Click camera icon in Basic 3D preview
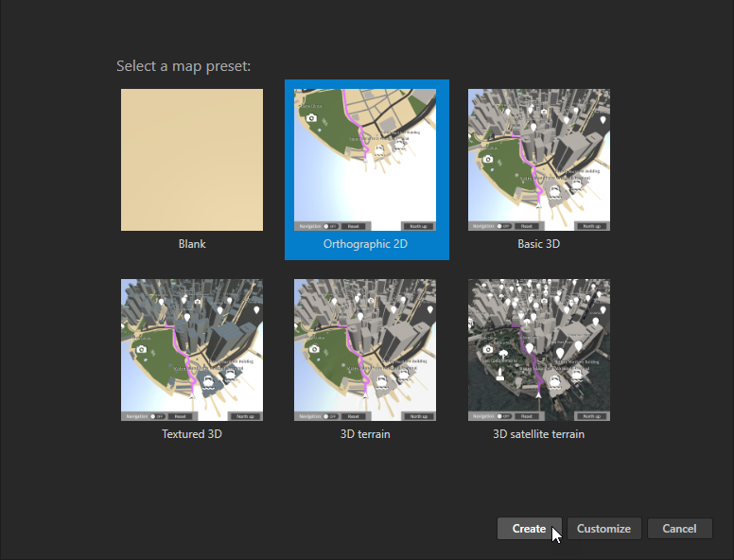This screenshot has height=560, width=734. (487, 159)
